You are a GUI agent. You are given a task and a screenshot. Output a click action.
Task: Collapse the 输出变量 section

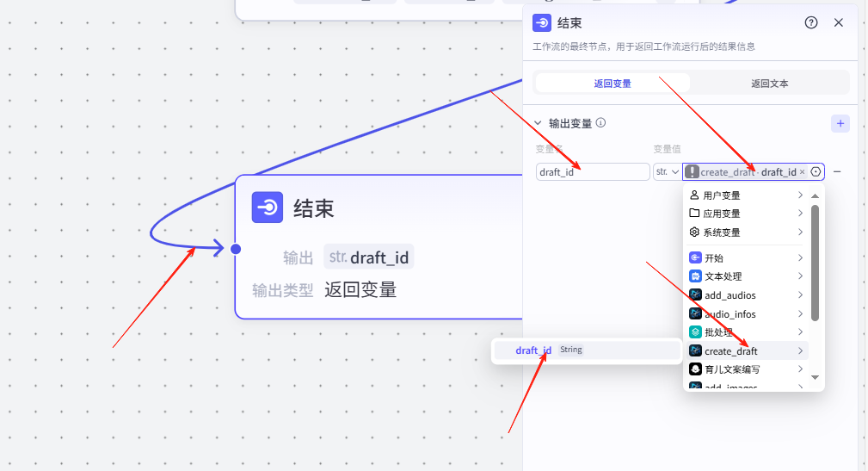point(539,123)
